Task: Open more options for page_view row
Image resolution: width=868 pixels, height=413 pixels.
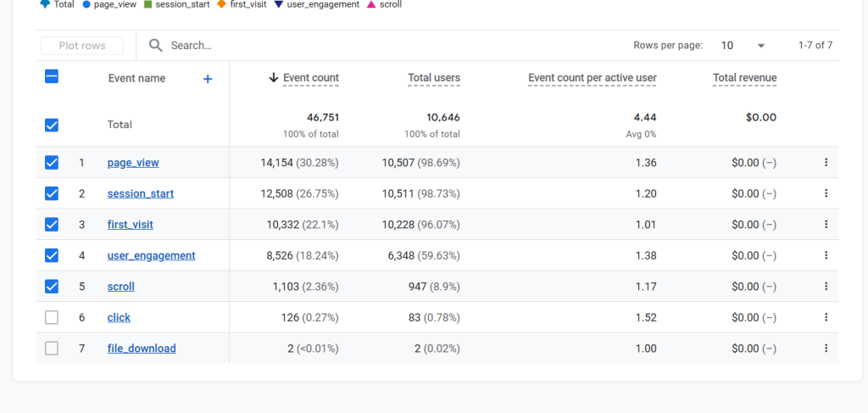Action: pyautogui.click(x=826, y=163)
